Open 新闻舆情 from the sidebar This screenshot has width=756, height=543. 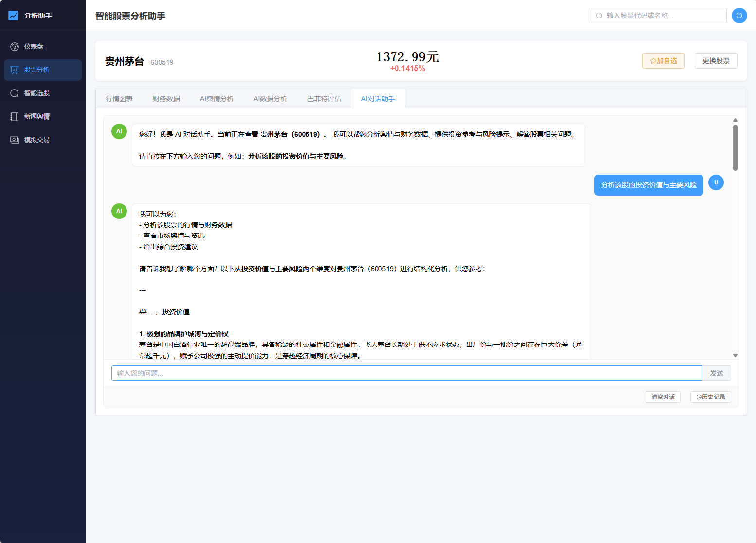tap(43, 117)
